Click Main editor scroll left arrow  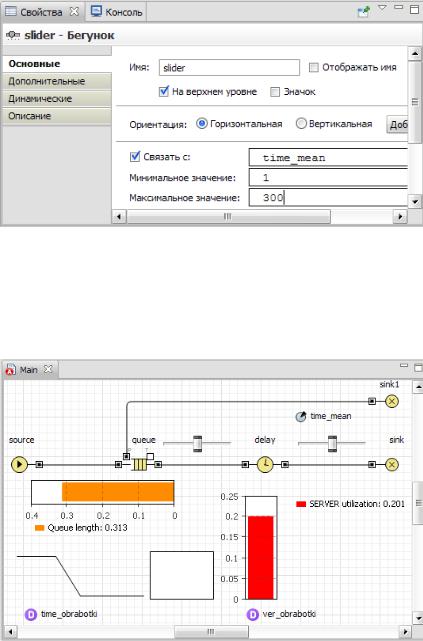[x=11, y=632]
